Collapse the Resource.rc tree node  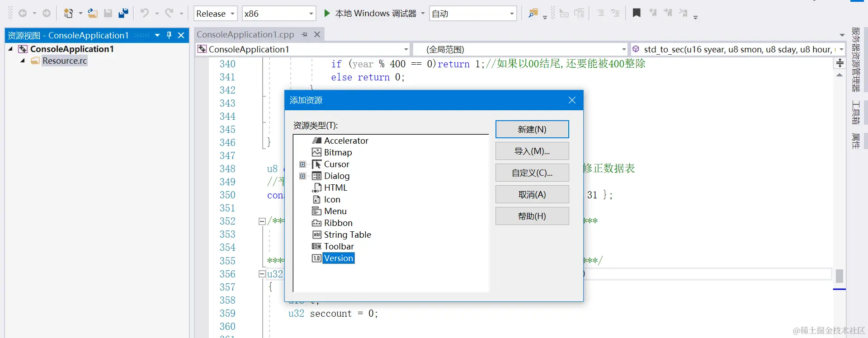[x=22, y=61]
